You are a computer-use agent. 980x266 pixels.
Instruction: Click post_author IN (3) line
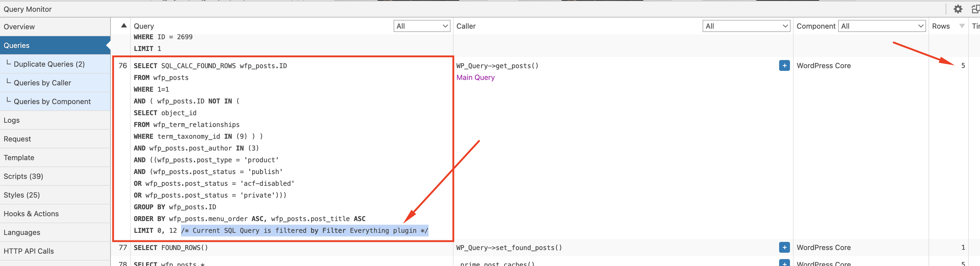196,148
